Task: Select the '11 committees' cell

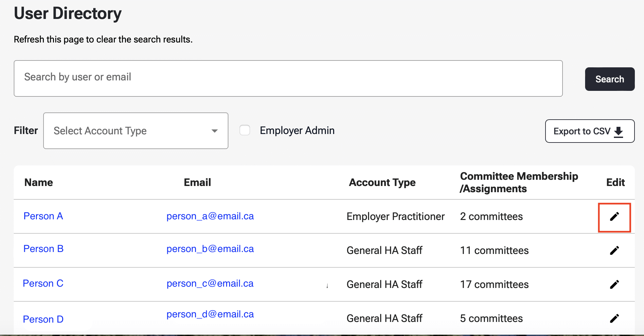Action: coord(494,250)
